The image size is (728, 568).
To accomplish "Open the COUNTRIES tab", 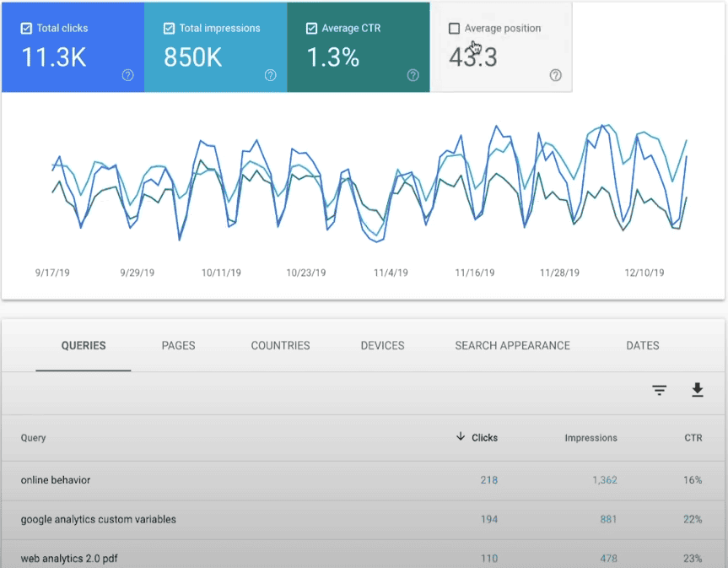I will coord(280,345).
